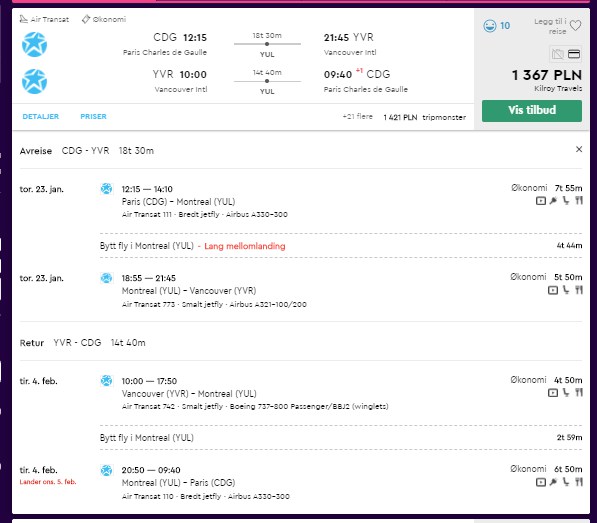This screenshot has width=597, height=523.
Task: Click power outlet icon for Air Transat 111
Action: [553, 201]
